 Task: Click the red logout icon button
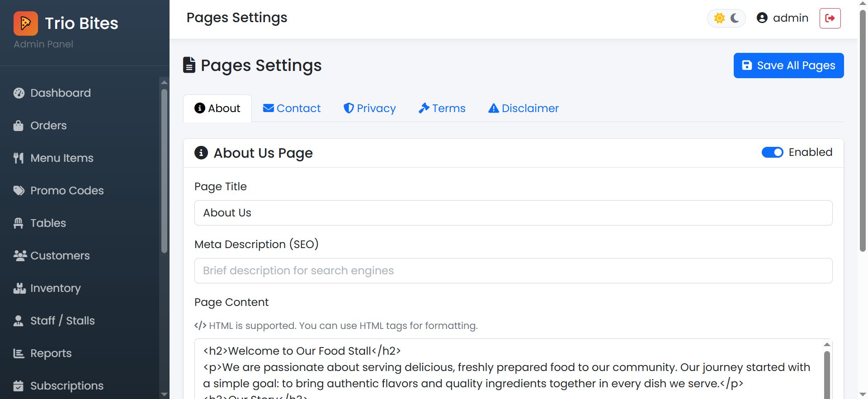830,18
